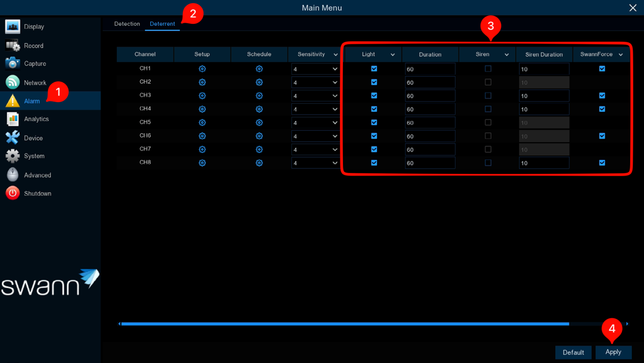The image size is (644, 363).
Task: Switch to the Detection tab
Action: (127, 24)
